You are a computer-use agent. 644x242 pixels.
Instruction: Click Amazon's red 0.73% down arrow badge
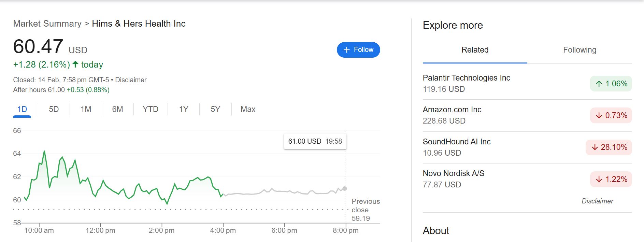[x=611, y=115]
